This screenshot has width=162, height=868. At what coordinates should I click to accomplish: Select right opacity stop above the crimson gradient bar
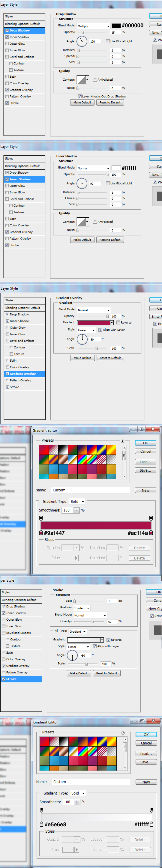coord(151,518)
